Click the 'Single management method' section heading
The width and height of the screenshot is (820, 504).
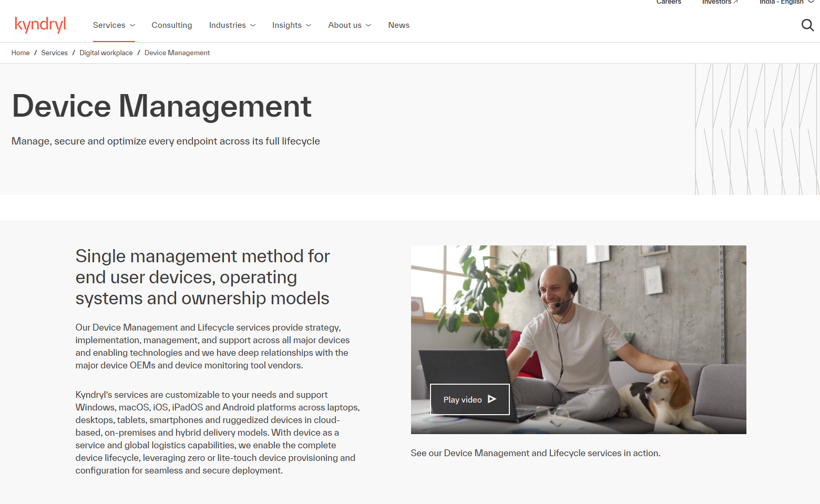[x=203, y=277]
